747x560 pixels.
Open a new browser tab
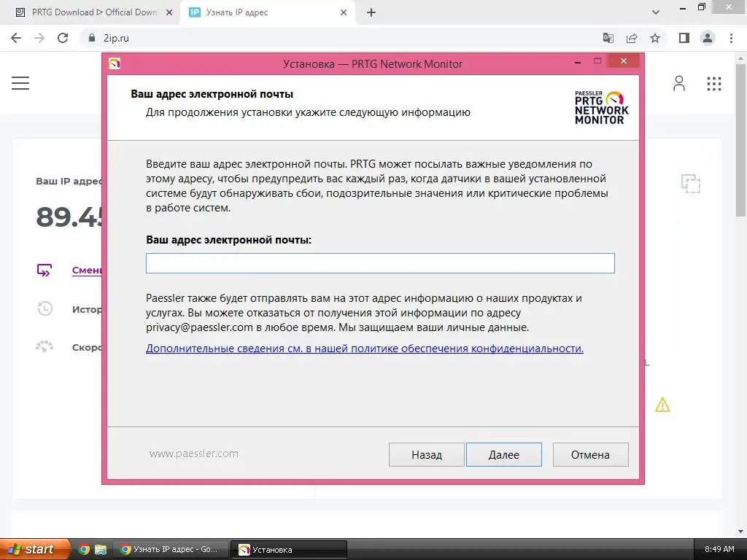371,13
